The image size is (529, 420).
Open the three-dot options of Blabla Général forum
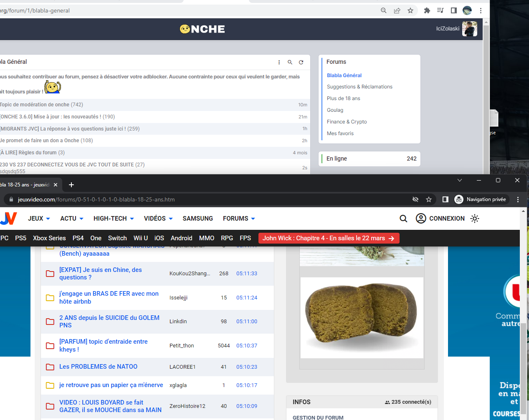[x=279, y=62]
